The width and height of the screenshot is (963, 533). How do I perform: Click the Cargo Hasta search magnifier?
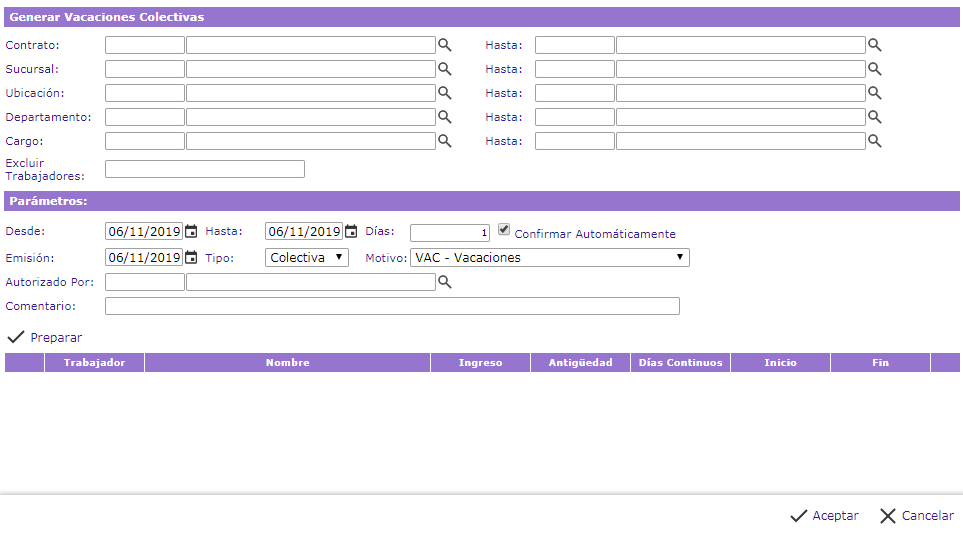pyautogui.click(x=874, y=141)
